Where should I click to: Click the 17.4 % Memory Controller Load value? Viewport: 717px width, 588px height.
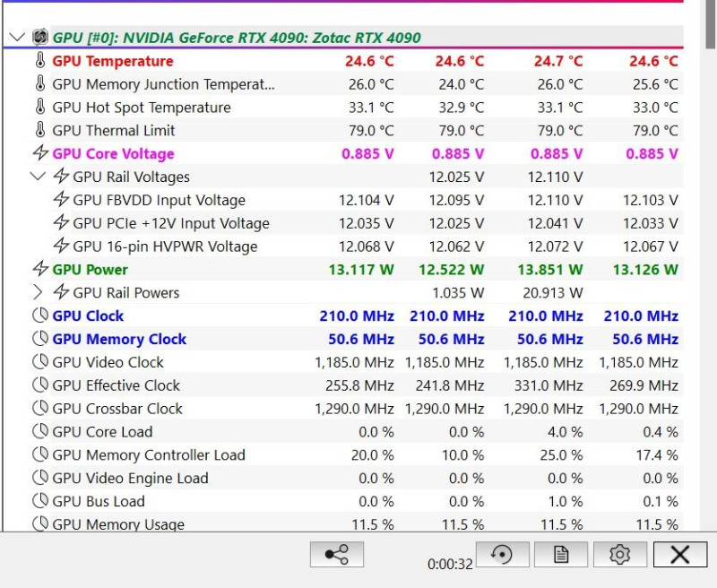[657, 455]
